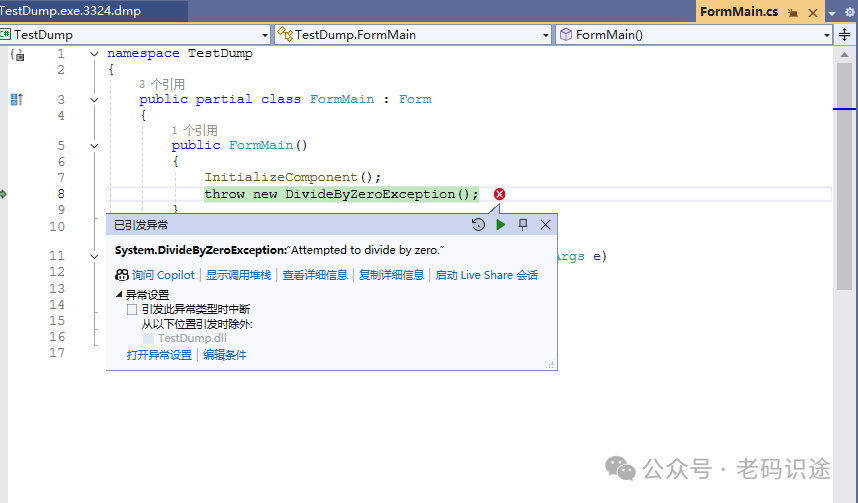
Task: Collapse the 异常设置 section
Action: (119, 295)
